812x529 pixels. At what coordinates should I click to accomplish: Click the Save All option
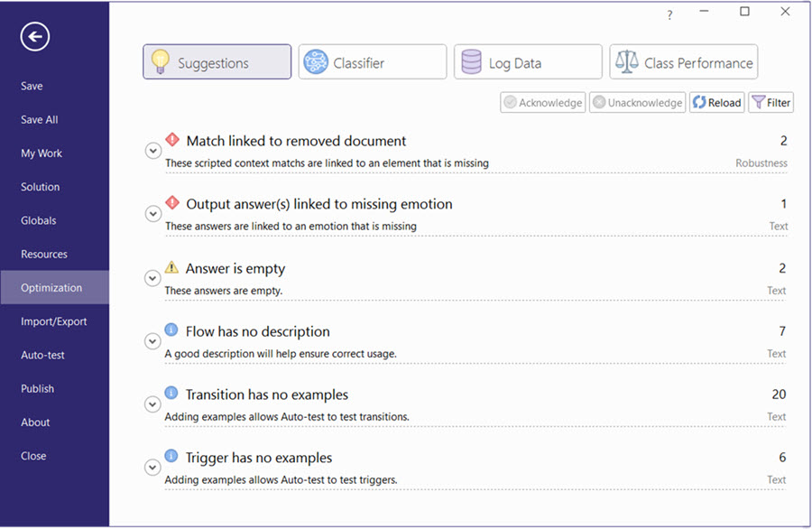point(39,119)
